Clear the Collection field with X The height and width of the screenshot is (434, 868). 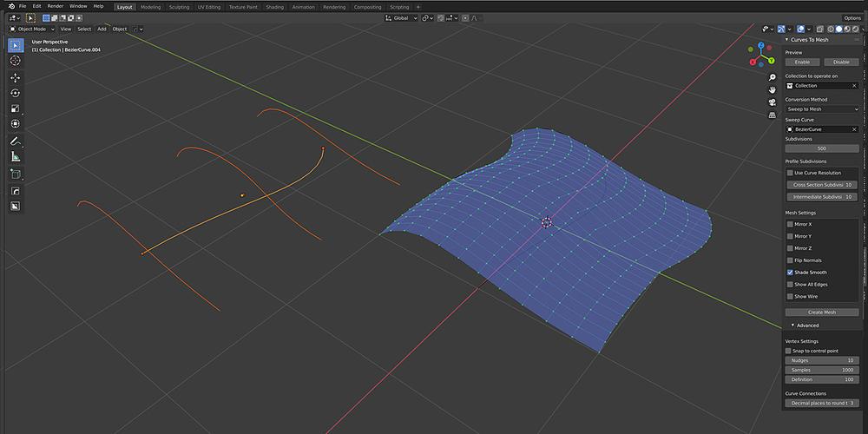pyautogui.click(x=854, y=86)
